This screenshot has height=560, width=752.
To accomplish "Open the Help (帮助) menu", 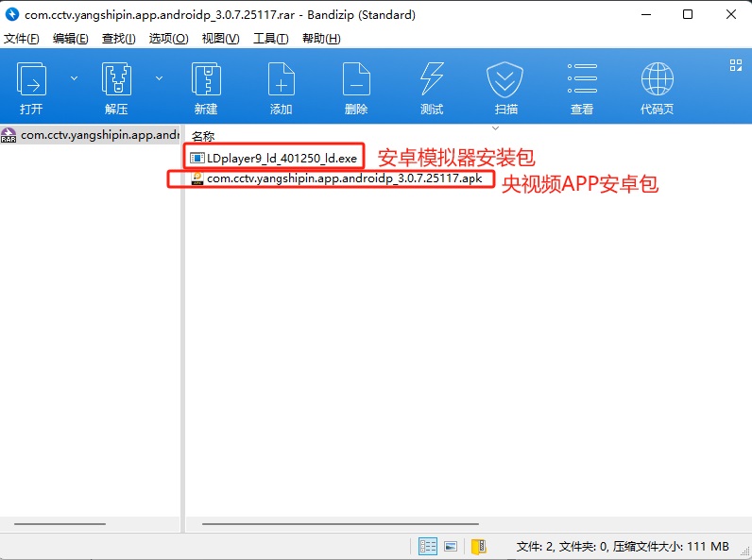I will [x=321, y=39].
